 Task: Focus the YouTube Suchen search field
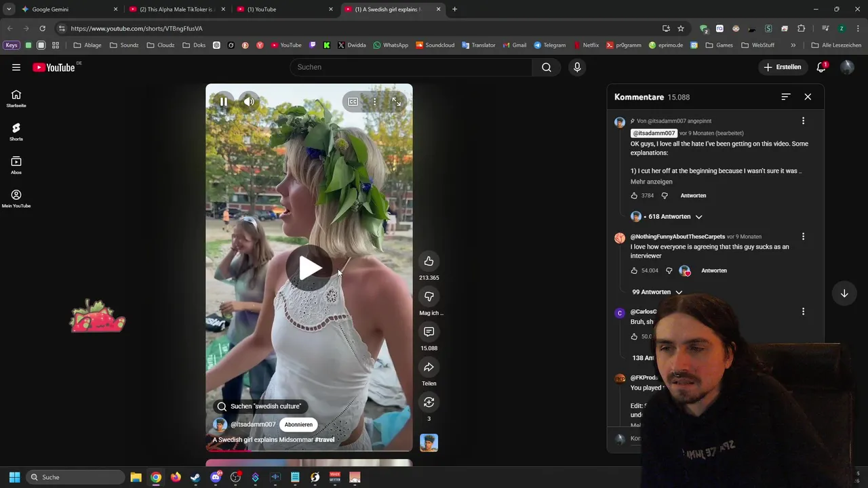(411, 67)
